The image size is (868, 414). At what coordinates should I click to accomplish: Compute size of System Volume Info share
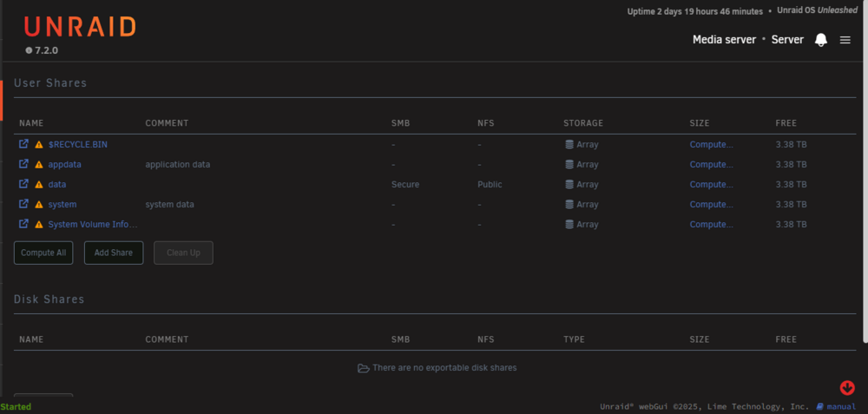tap(712, 224)
